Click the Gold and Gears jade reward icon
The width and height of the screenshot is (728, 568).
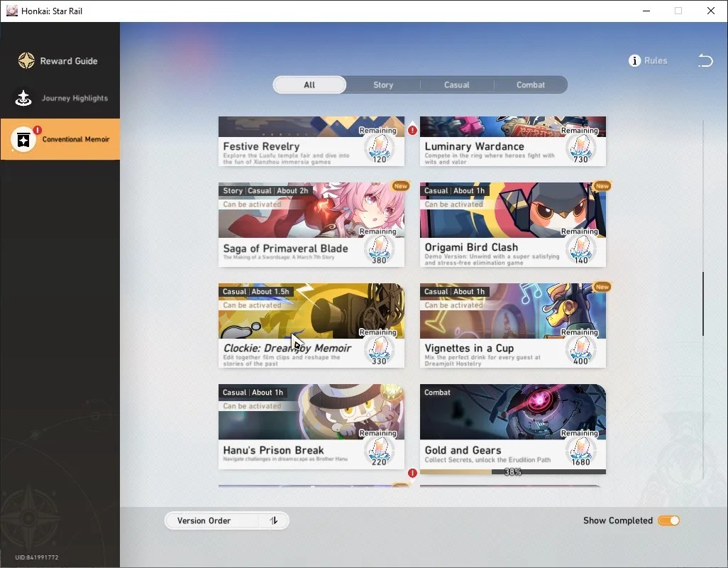pyautogui.click(x=581, y=452)
